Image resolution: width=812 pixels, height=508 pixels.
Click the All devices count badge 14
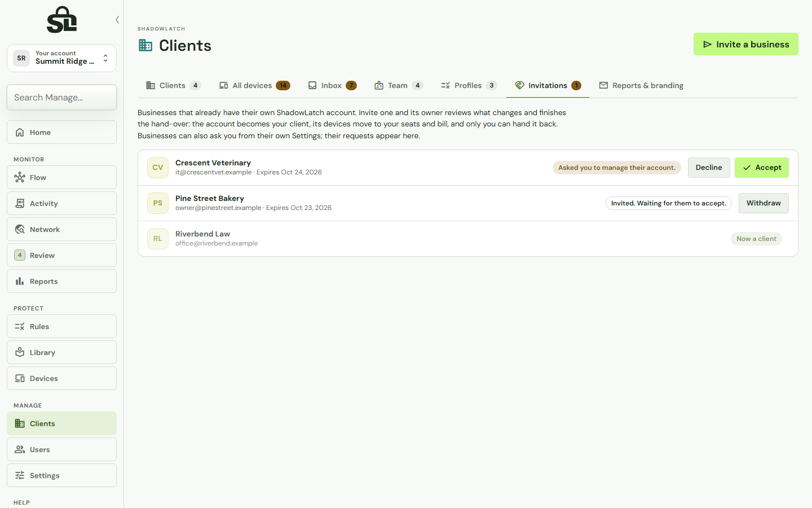point(283,86)
